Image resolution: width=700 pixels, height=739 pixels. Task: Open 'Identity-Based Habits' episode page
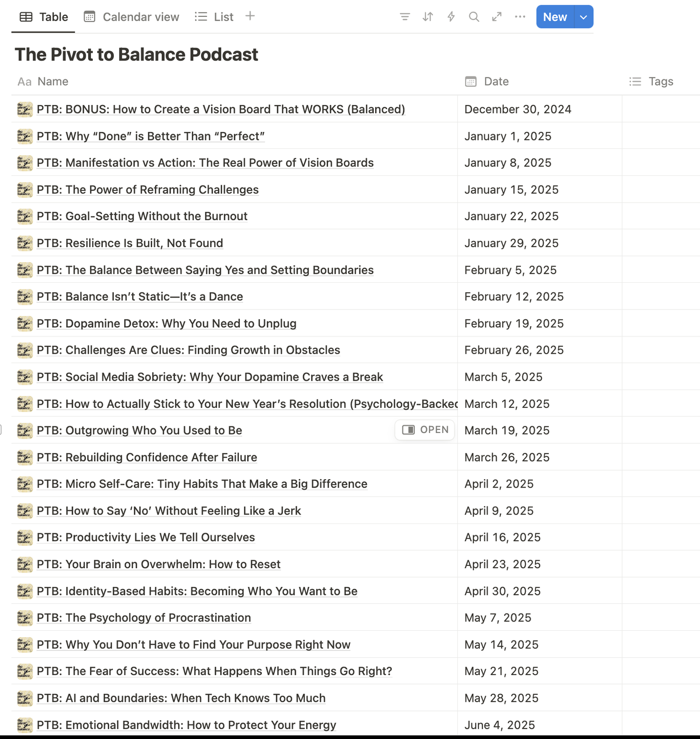197,591
